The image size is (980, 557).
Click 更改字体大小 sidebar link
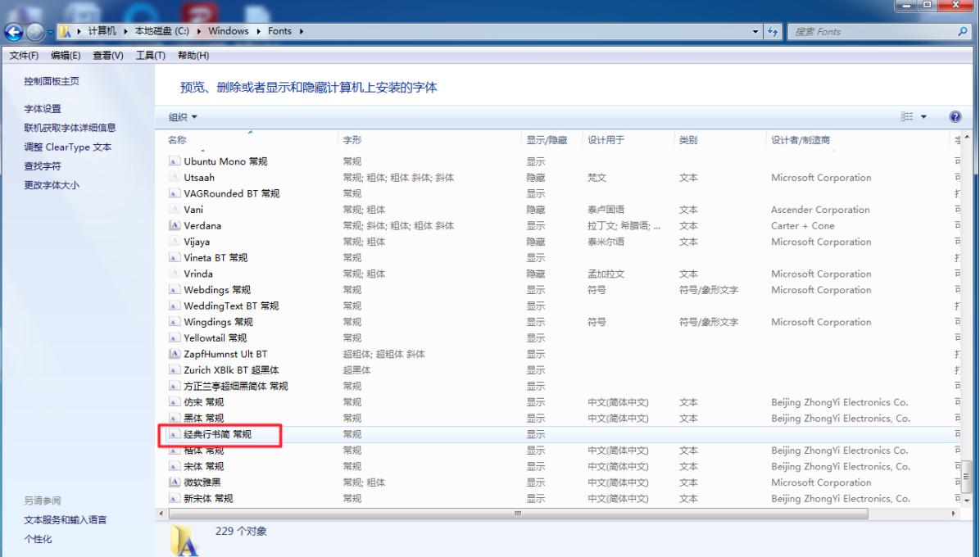tap(52, 185)
